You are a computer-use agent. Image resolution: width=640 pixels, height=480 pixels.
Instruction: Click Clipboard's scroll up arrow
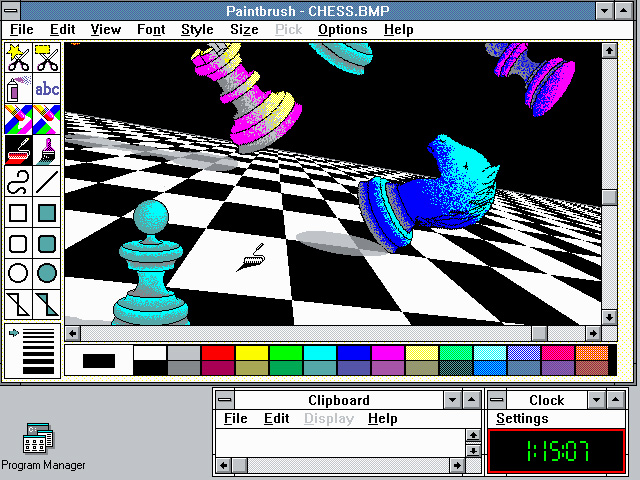tap(473, 436)
